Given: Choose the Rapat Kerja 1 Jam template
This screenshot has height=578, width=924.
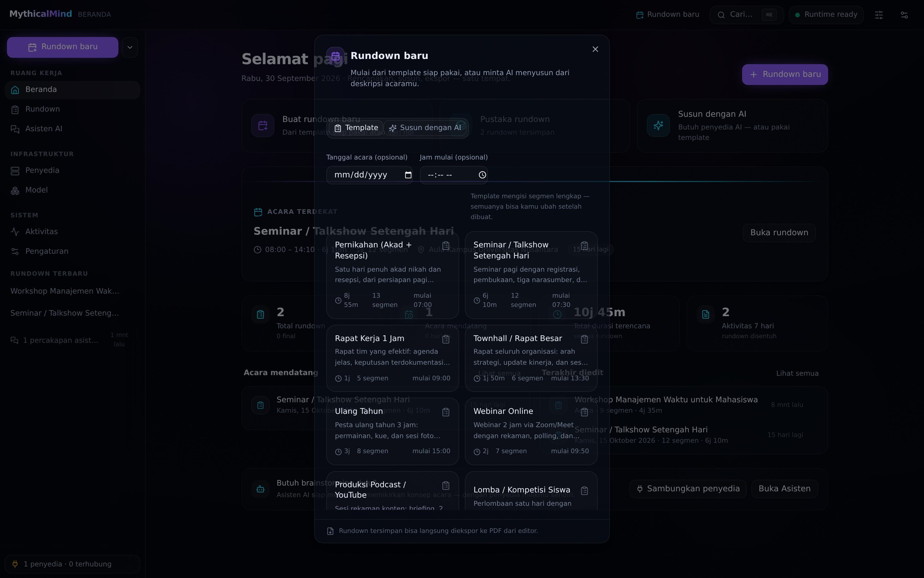Looking at the screenshot, I should 392,358.
